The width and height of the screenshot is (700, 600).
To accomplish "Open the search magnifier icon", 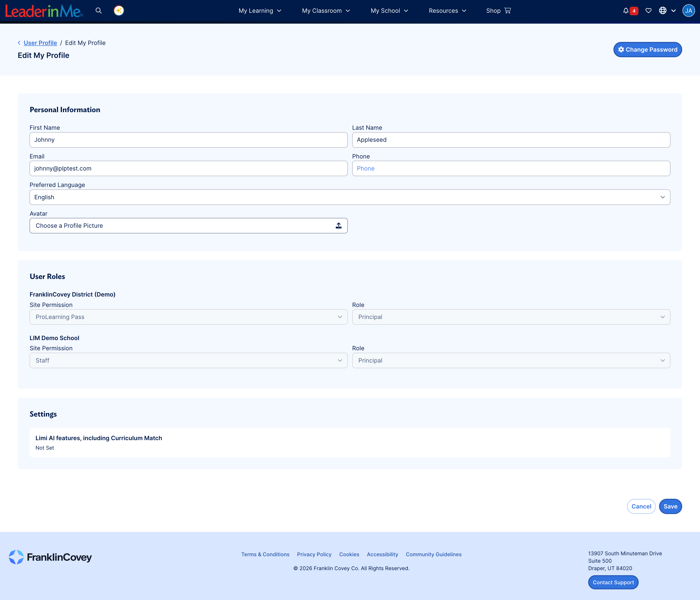I will [99, 11].
